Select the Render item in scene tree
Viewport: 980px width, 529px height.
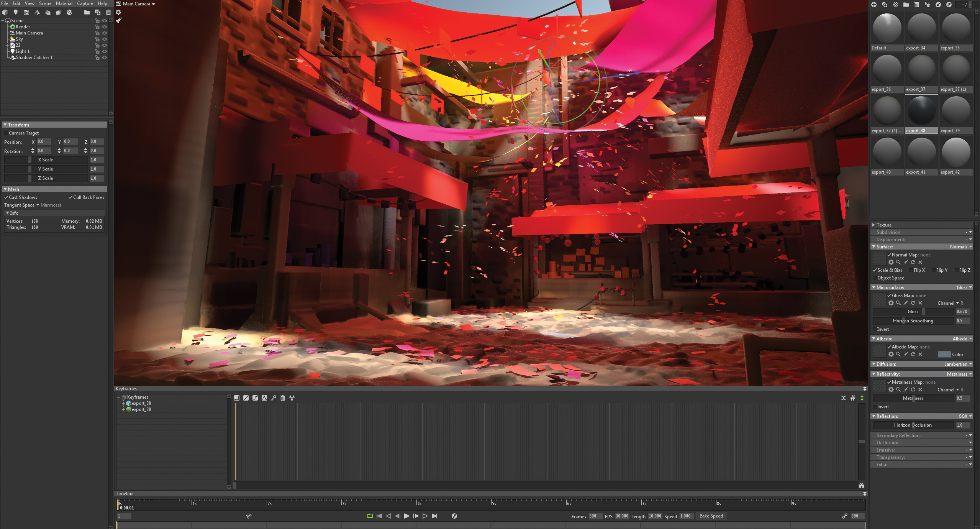(23, 27)
